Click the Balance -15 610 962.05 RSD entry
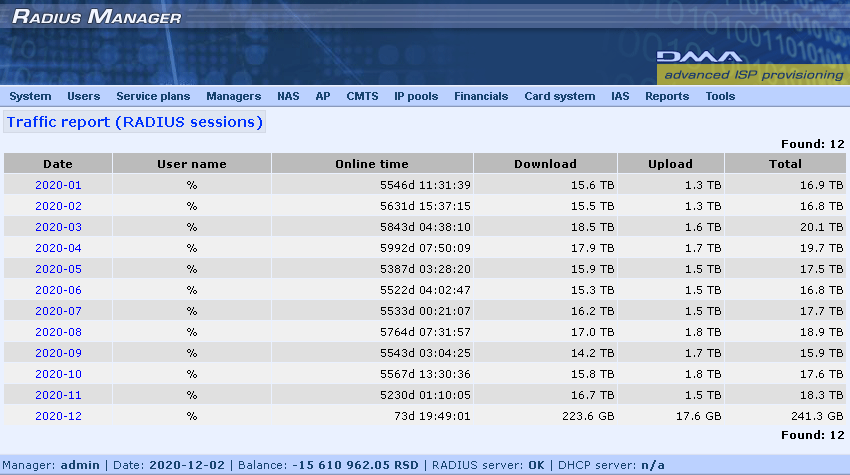Image resolution: width=850 pixels, height=475 pixels. pos(328,465)
